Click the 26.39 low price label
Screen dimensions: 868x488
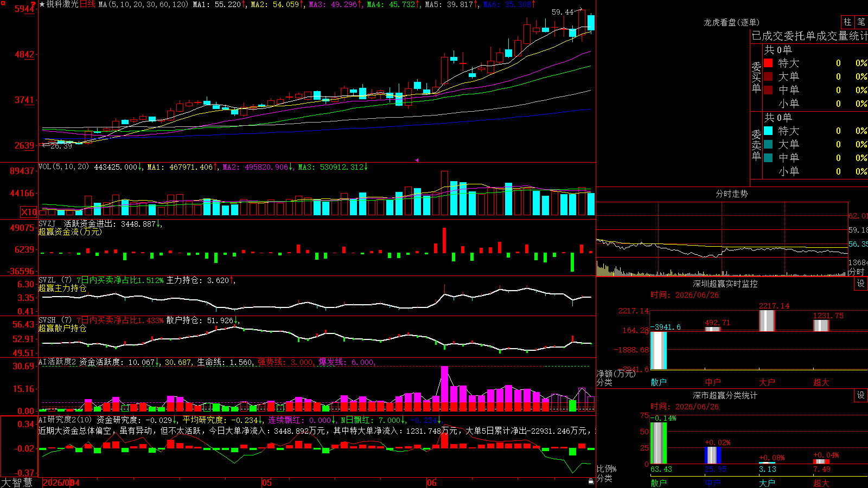[61, 146]
